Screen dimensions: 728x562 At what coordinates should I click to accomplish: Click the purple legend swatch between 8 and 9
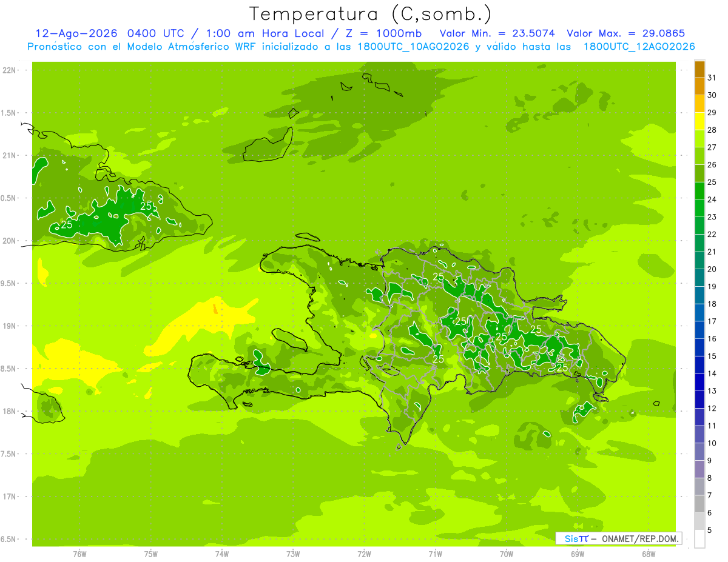[699, 470]
